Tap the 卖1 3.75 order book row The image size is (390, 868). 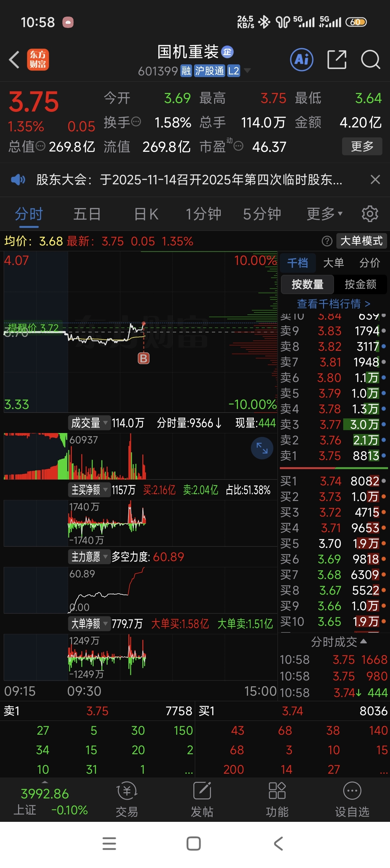coord(333,455)
